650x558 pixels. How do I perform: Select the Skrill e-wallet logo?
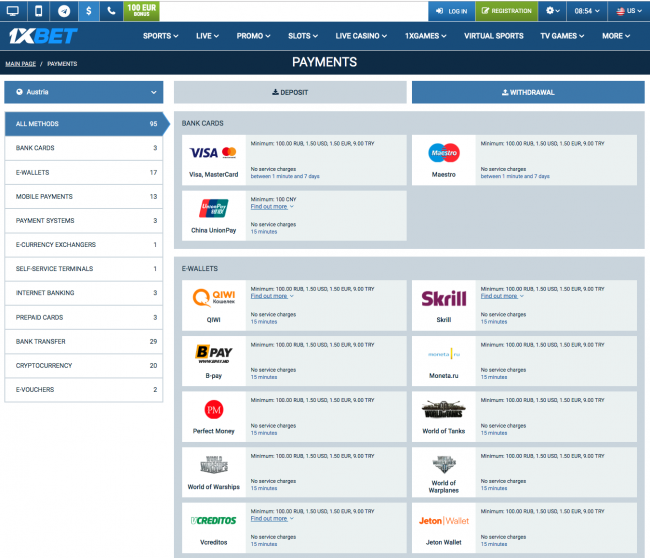(x=443, y=299)
